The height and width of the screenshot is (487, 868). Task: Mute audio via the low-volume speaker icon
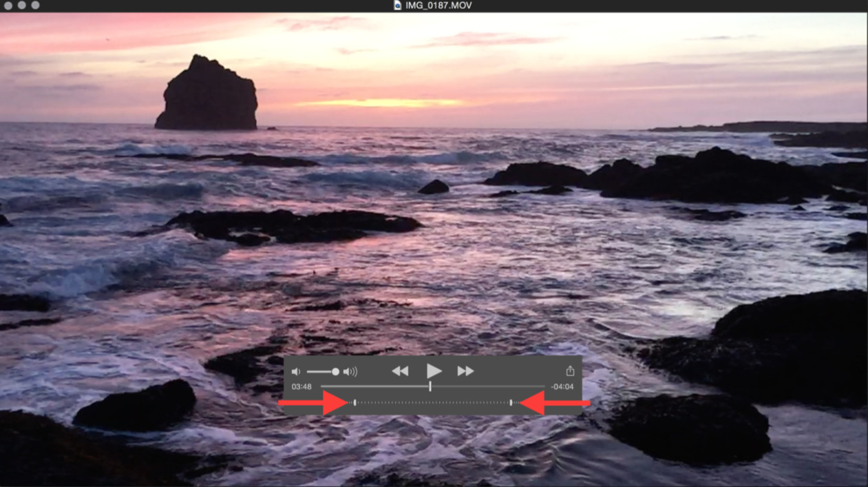coord(296,372)
